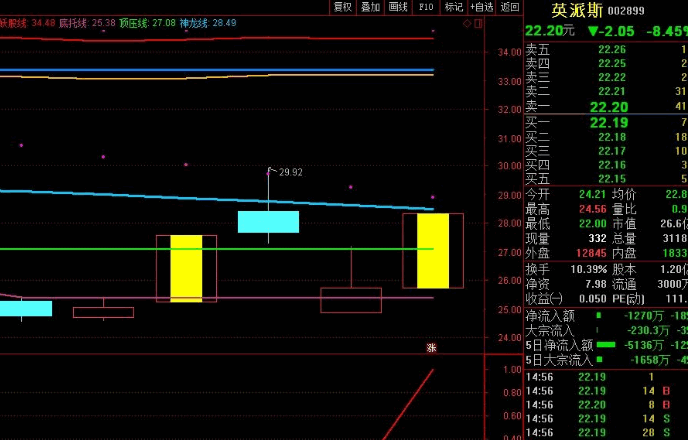Click the 34.00 price axis label

[x=510, y=52]
